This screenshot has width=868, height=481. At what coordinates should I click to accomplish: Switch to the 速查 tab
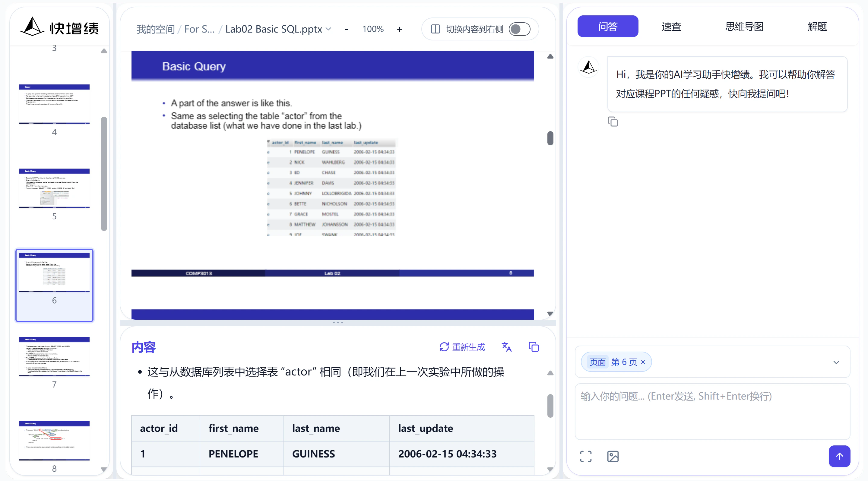click(671, 26)
